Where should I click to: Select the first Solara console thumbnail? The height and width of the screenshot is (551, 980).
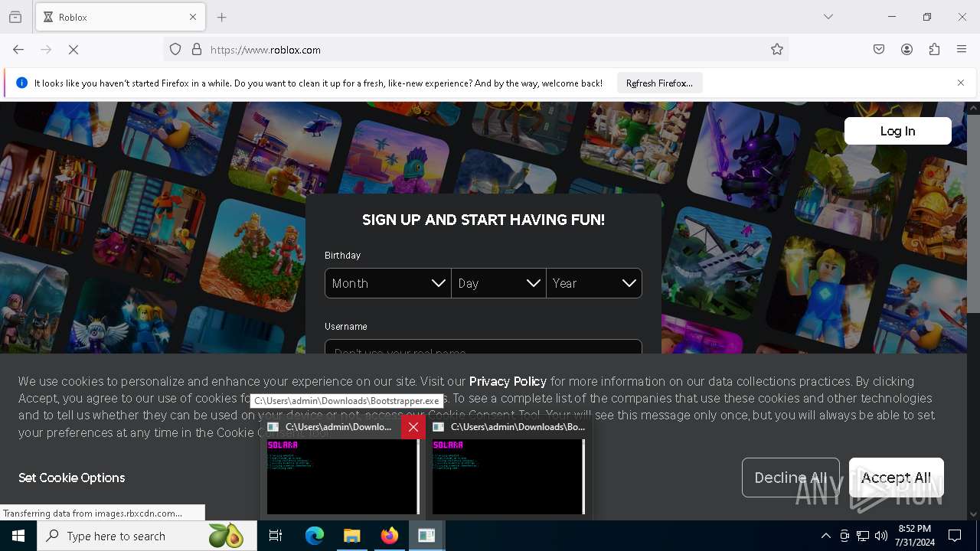(343, 477)
